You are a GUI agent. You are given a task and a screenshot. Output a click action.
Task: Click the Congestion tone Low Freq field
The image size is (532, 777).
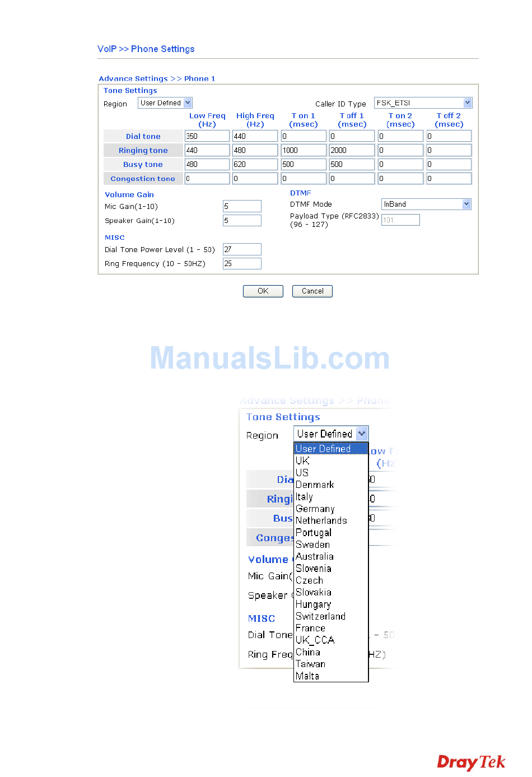(207, 179)
